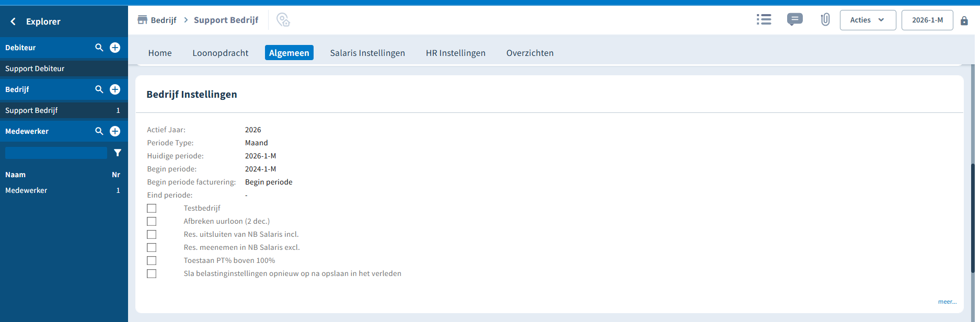Image resolution: width=980 pixels, height=322 pixels.
Task: Open the comments speech bubble icon
Action: 794,20
